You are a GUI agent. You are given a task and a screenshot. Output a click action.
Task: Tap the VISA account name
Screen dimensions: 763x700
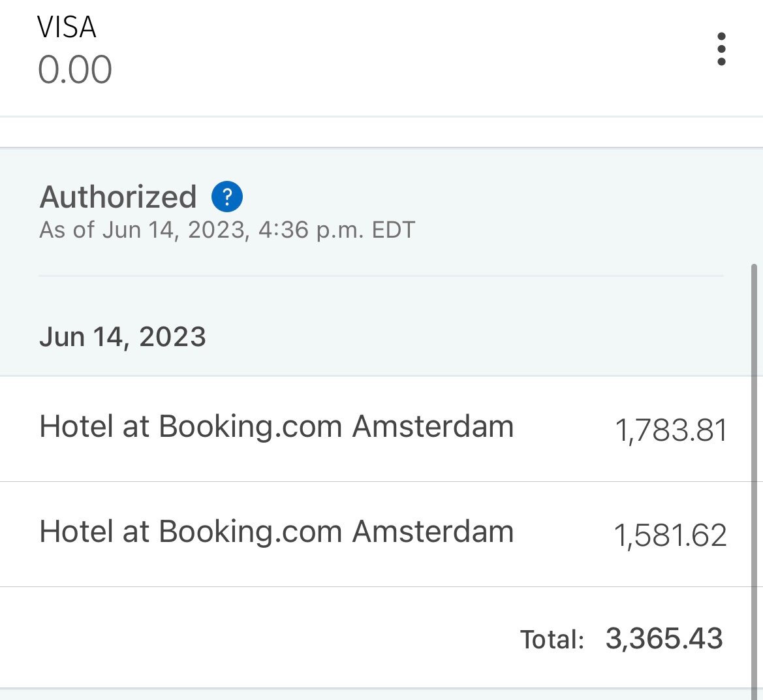(67, 27)
